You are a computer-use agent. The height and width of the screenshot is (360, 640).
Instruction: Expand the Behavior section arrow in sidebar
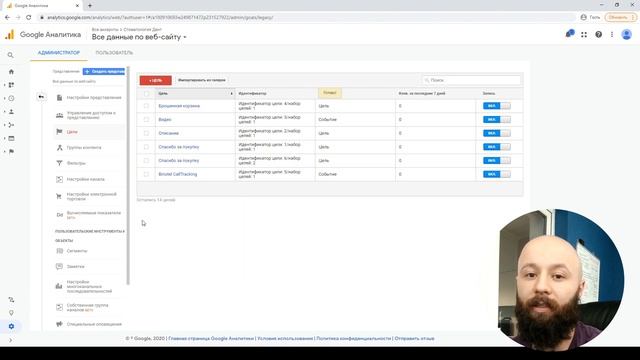click(x=4, y=138)
